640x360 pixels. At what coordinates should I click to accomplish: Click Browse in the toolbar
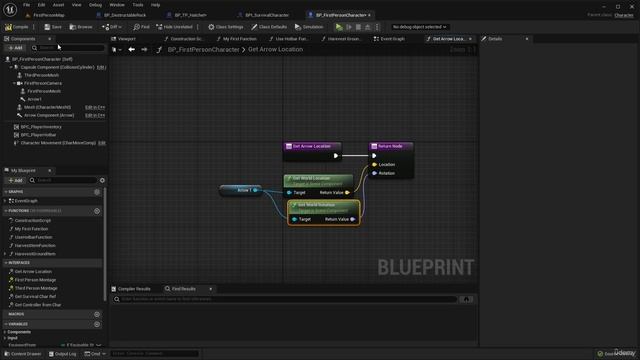click(x=81, y=27)
